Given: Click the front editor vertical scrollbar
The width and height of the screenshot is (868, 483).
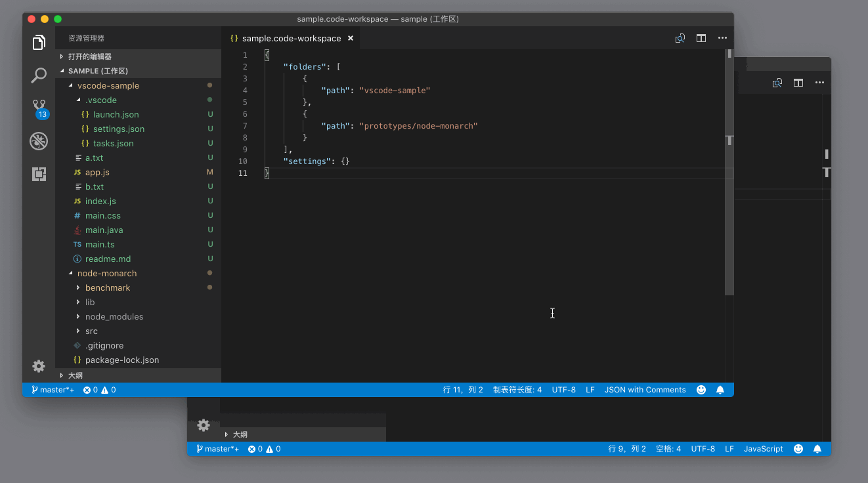Looking at the screenshot, I should click(x=729, y=197).
